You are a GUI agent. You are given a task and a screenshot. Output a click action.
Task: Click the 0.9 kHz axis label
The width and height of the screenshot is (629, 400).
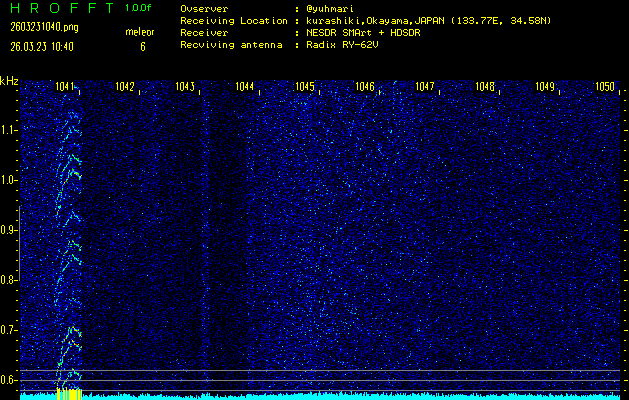point(8,230)
